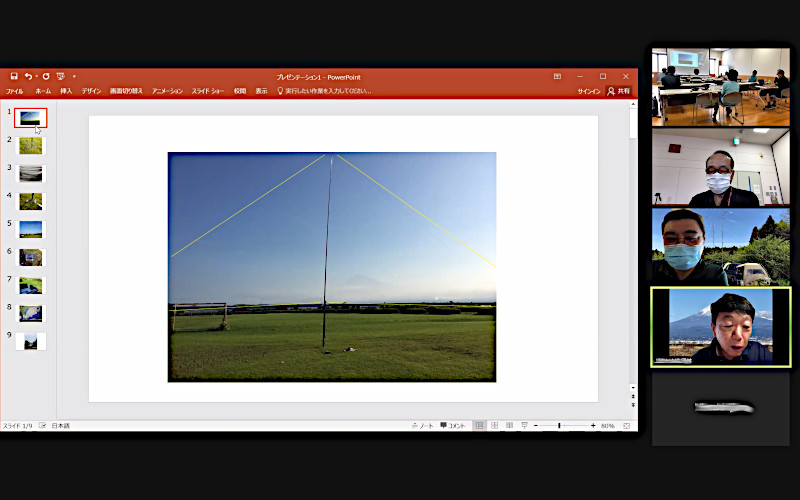Go to next slide double-arrow button
800x500 pixels.
(x=633, y=405)
